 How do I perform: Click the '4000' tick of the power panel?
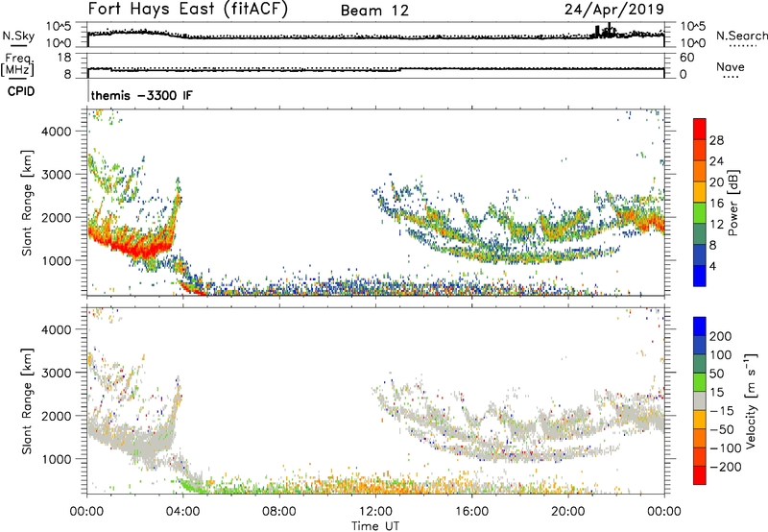57,132
